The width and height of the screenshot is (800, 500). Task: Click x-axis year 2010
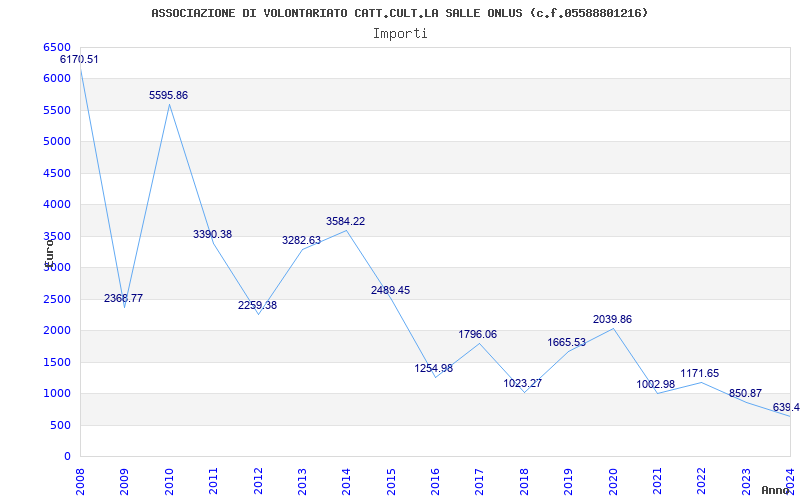(x=169, y=481)
